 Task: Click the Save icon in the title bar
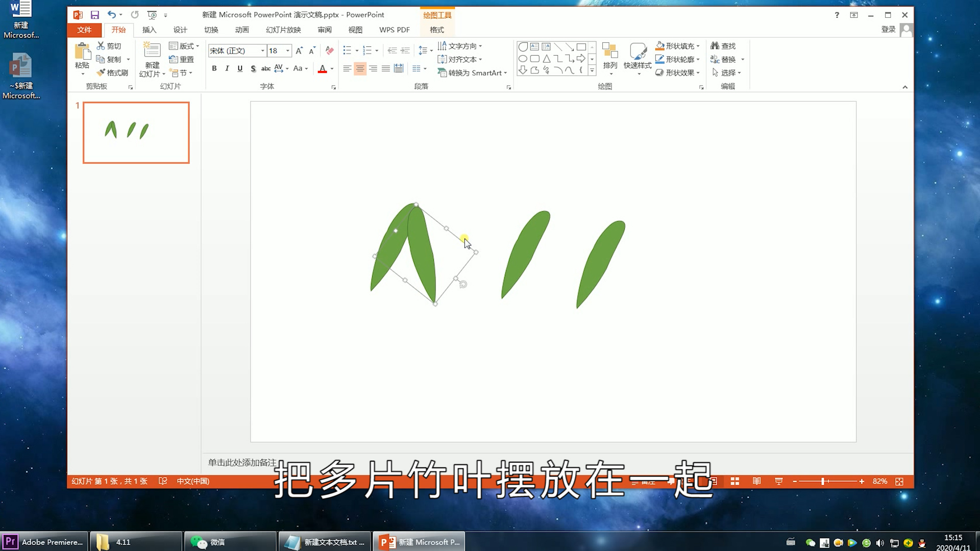click(x=95, y=15)
